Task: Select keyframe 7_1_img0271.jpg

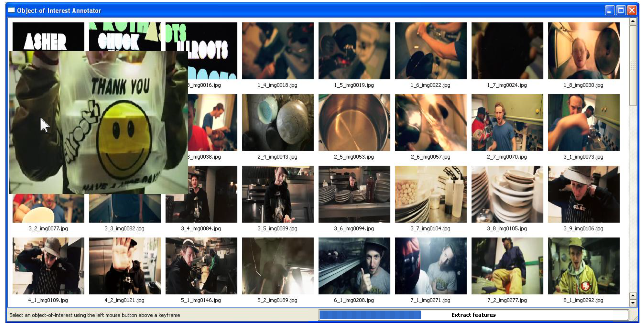Action: click(430, 266)
